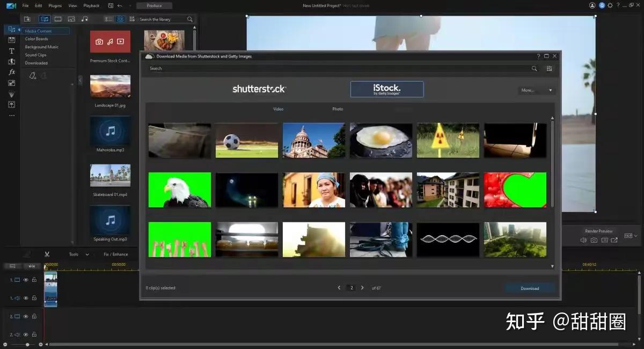Screen dimensions: 644x349
Task: Click the main window help question mark
Action: coord(618,5)
